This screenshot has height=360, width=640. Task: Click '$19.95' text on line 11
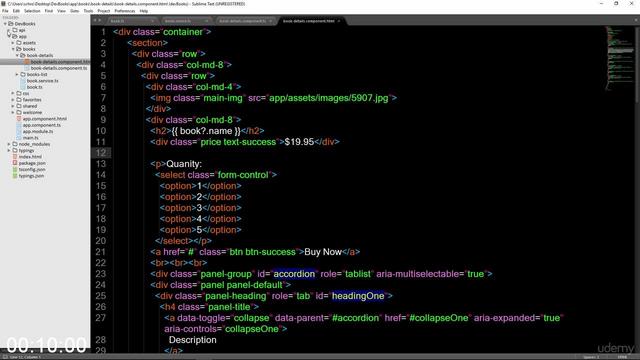coord(299,142)
